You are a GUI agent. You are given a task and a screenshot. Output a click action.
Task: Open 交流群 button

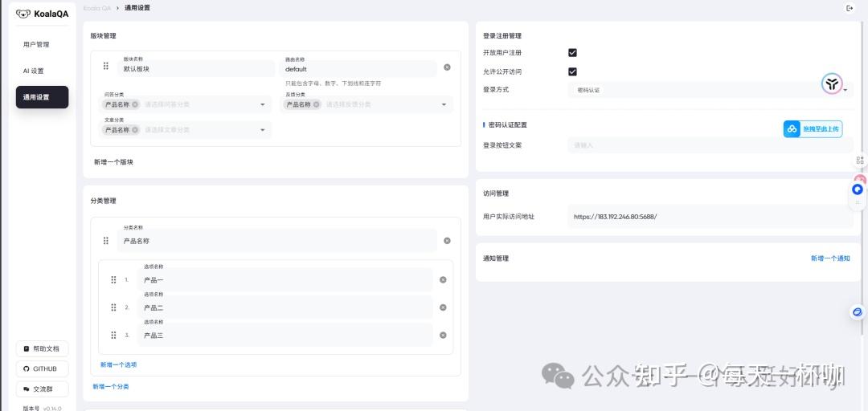point(42,389)
